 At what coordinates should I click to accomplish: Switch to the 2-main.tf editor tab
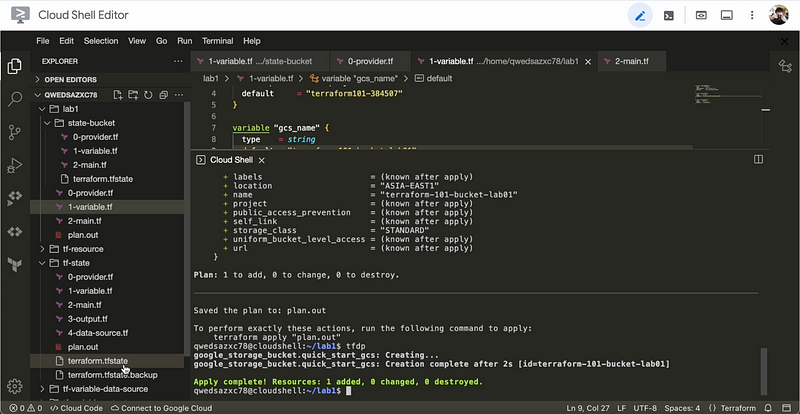pyautogui.click(x=632, y=62)
